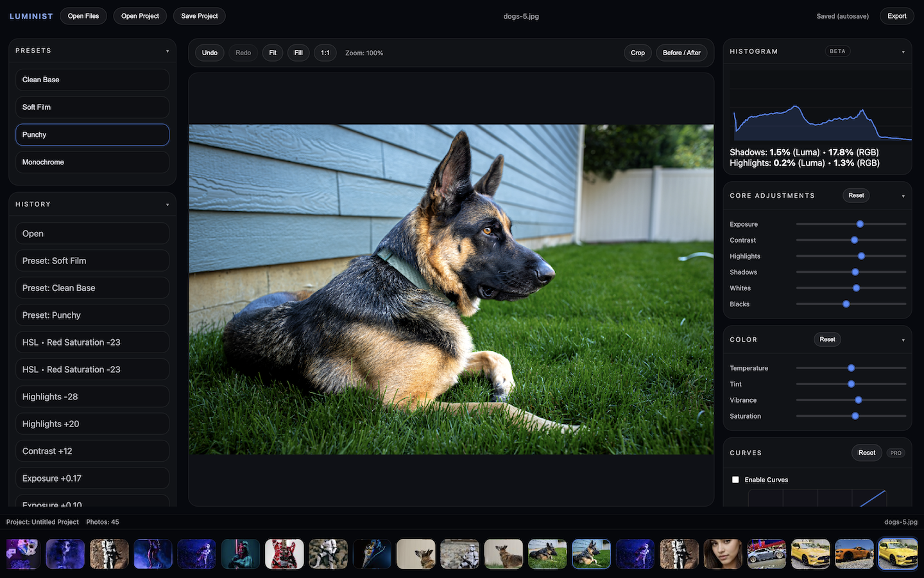
Task: Reset the Curves panel
Action: click(867, 453)
